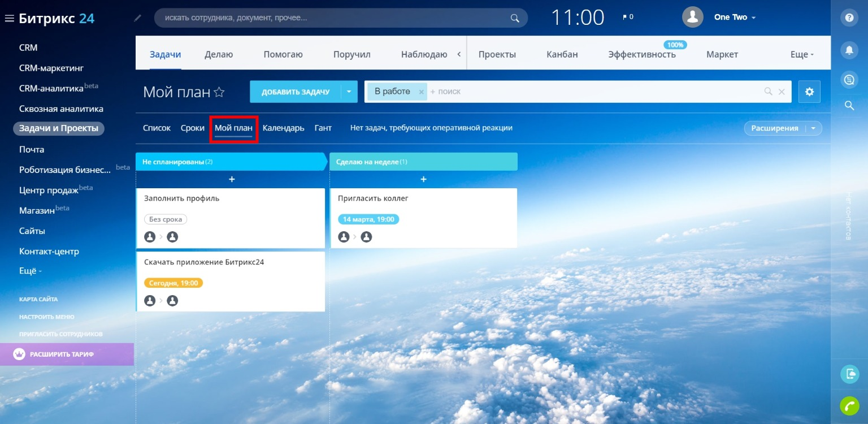
Task: Click the Настроить меню link
Action: [47, 317]
